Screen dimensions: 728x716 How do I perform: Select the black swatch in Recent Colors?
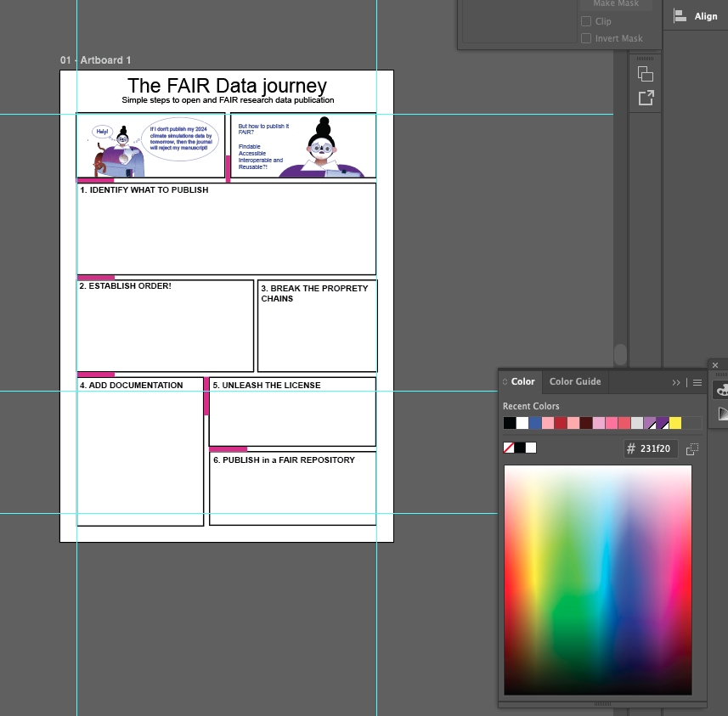coord(510,423)
